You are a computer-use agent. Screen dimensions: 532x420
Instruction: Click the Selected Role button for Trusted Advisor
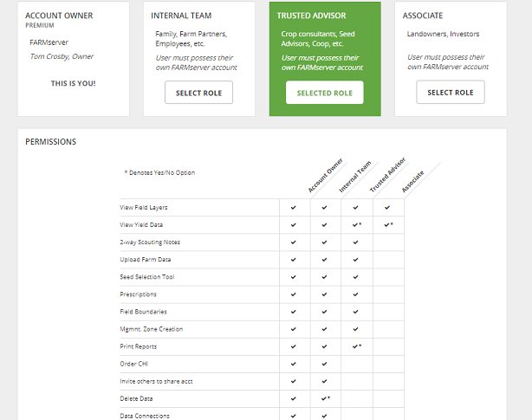point(325,92)
